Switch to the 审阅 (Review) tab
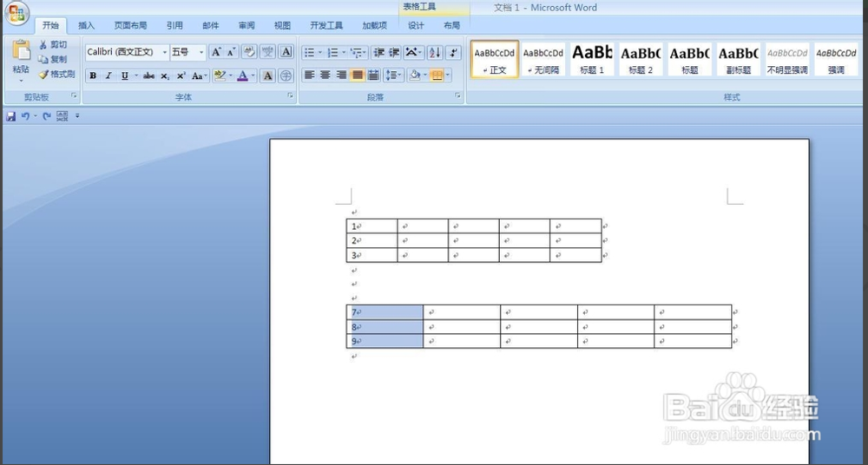Screen dimensions: 868x465 click(247, 25)
